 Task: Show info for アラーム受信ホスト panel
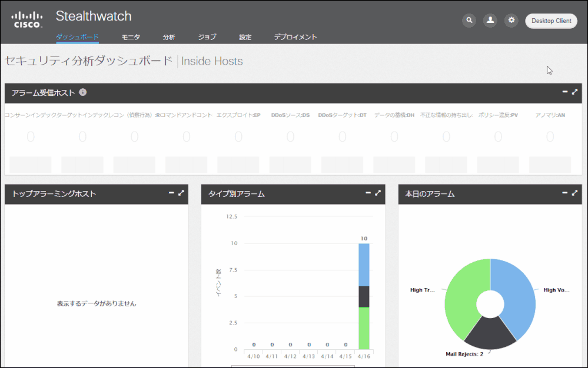[83, 92]
